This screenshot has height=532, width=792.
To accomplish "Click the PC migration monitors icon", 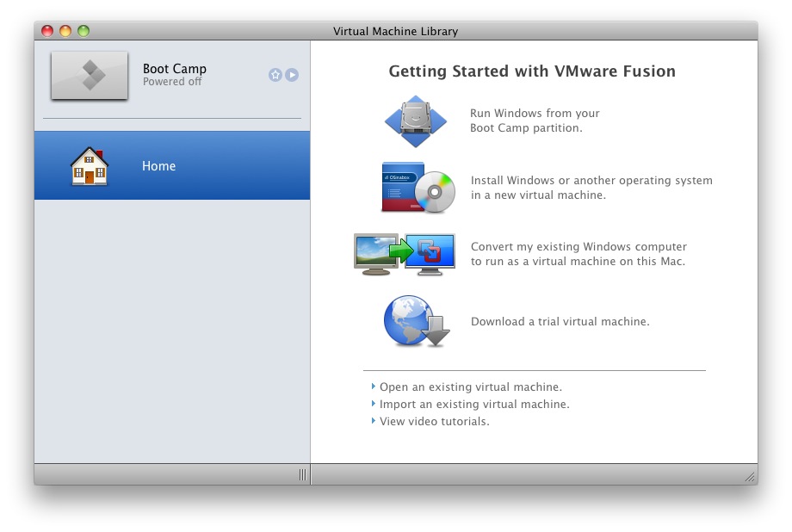I will (405, 254).
